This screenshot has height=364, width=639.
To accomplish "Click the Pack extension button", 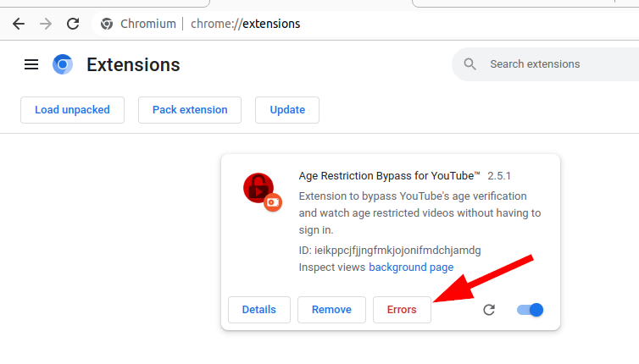I will [x=190, y=110].
